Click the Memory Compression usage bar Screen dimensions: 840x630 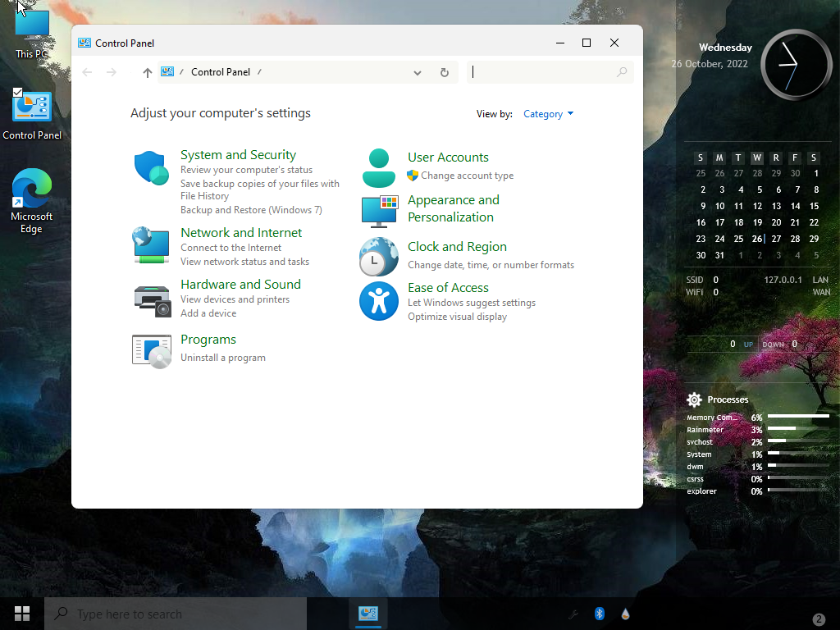pyautogui.click(x=797, y=417)
